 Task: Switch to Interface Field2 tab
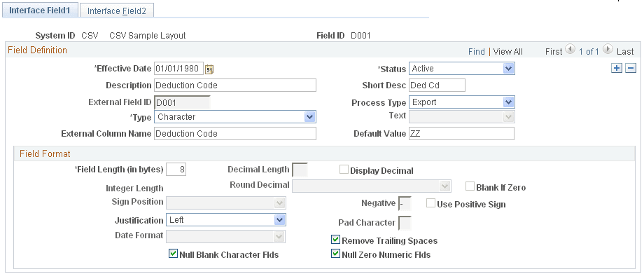click(117, 11)
